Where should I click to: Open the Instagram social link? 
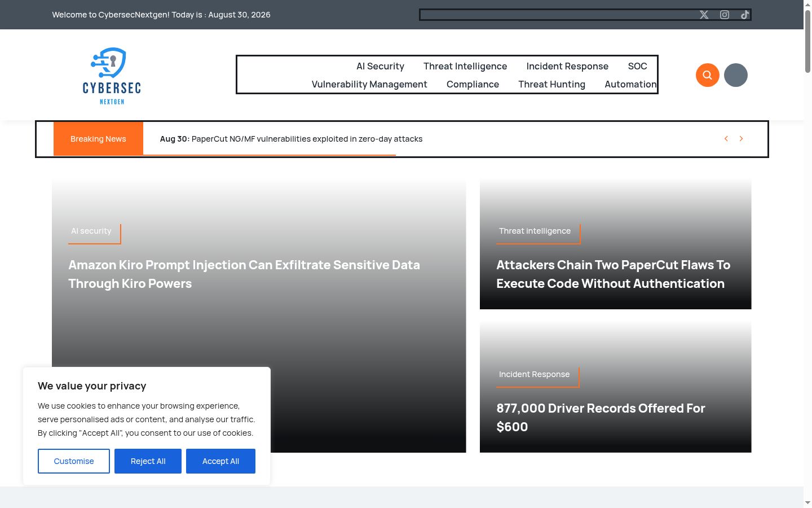coord(725,15)
